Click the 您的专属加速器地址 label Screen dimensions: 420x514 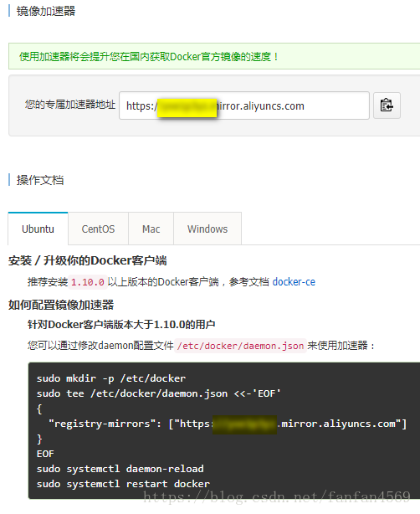click(70, 105)
